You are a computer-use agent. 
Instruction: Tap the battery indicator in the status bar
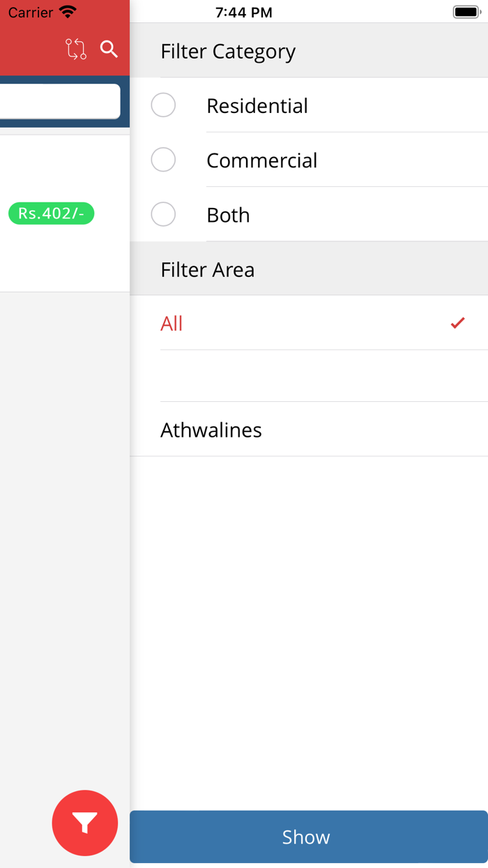point(466,11)
